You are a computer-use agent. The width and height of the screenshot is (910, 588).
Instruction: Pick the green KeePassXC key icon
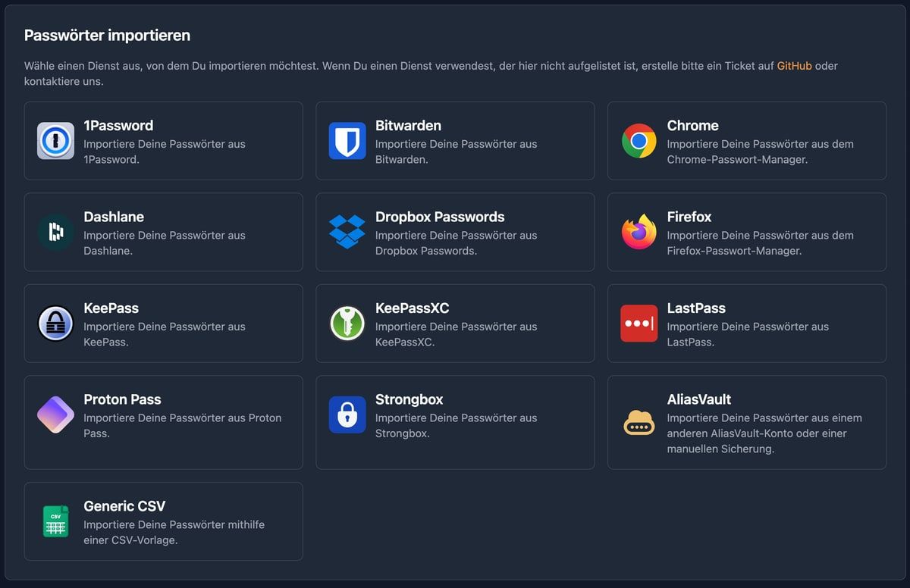(x=347, y=324)
